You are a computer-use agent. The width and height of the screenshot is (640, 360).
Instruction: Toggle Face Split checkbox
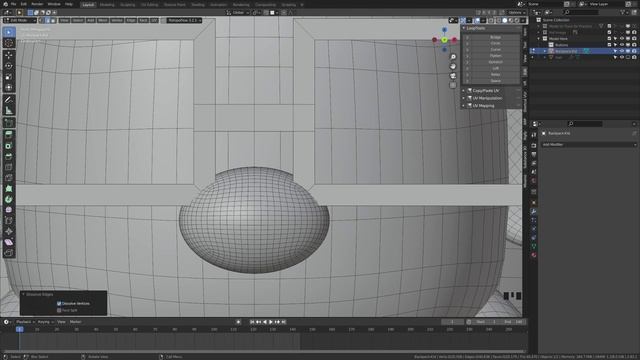[x=59, y=310]
